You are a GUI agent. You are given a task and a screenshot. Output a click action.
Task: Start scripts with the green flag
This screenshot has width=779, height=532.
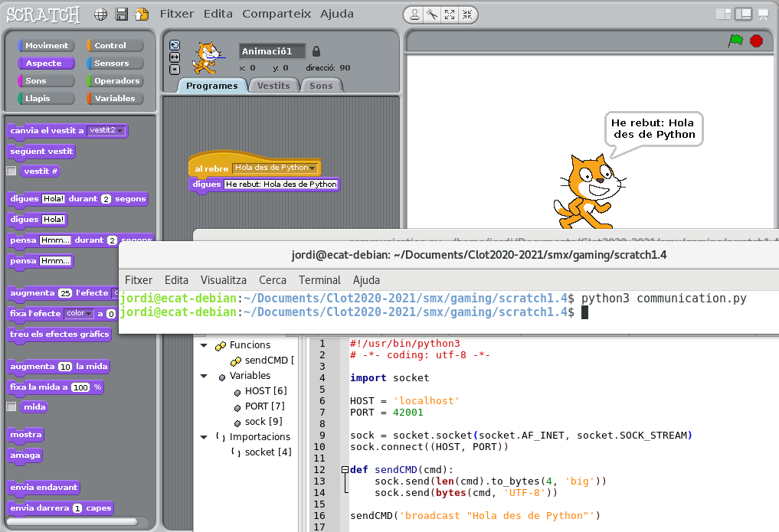click(735, 41)
